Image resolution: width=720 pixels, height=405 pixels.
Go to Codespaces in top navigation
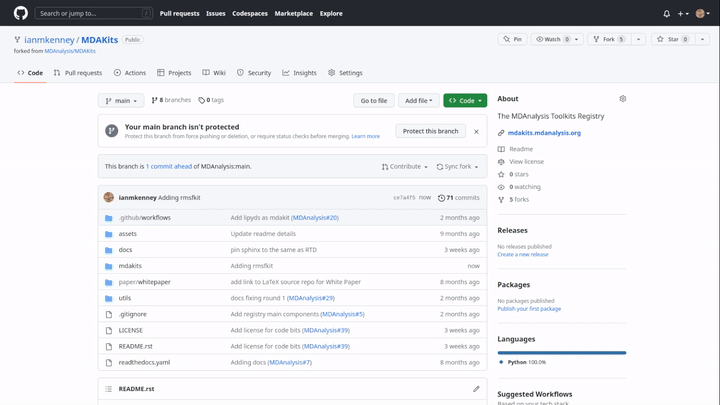coord(250,13)
